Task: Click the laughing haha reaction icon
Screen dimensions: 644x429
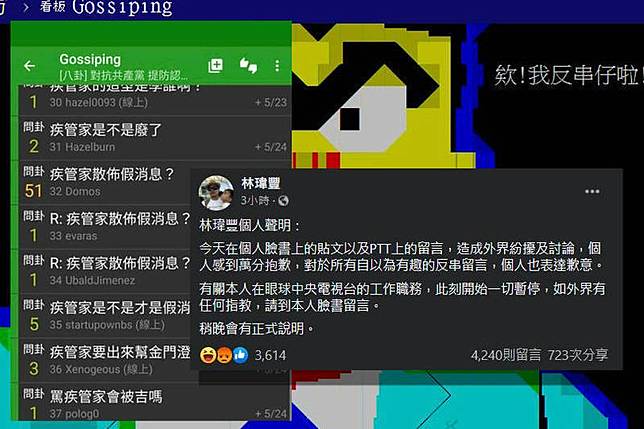Action: tap(208, 355)
